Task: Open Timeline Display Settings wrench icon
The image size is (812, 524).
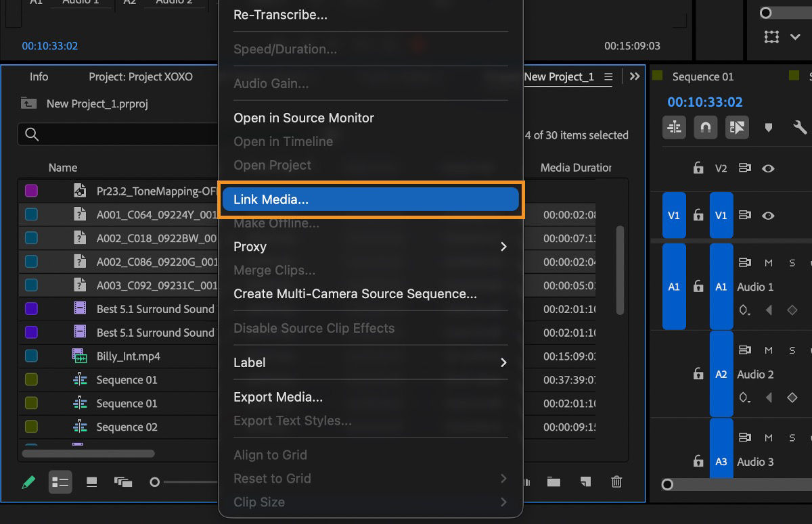Action: point(799,126)
